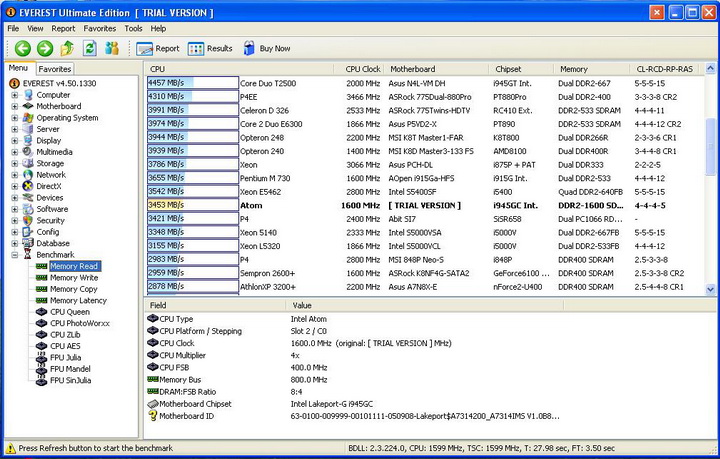720x459 pixels.
Task: Open the Favorites menu
Action: (100, 28)
